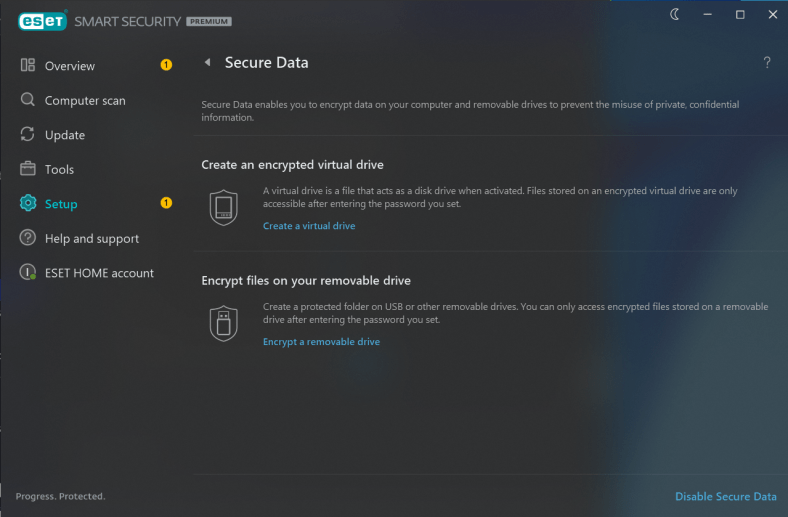Click the Encrypt a removable drive link
This screenshot has width=788, height=517.
click(322, 342)
